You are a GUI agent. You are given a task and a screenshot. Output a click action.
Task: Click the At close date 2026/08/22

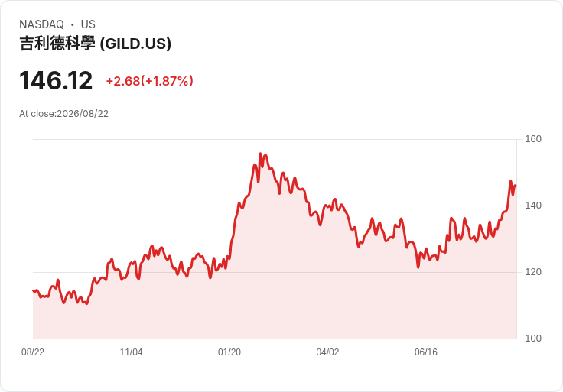(83, 114)
